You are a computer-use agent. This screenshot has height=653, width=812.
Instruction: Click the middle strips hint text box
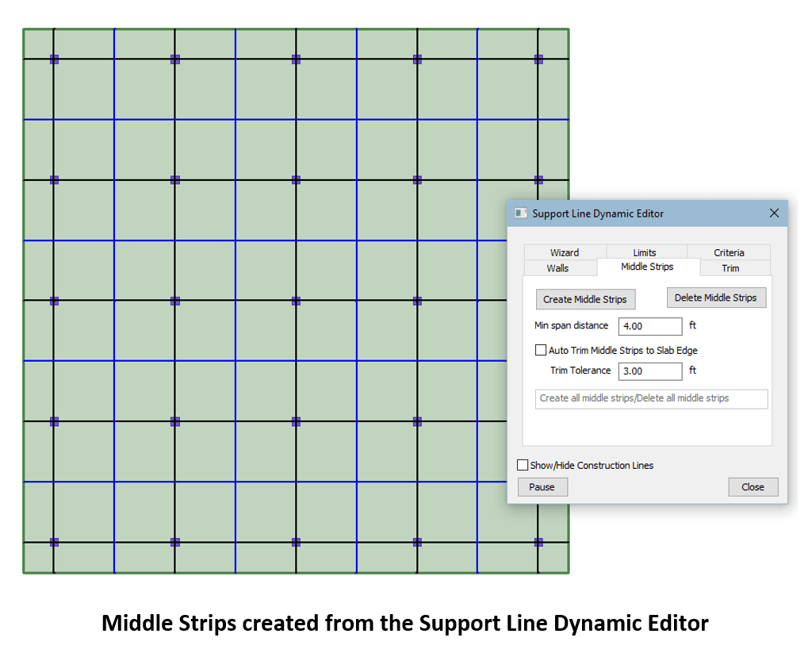click(651, 398)
